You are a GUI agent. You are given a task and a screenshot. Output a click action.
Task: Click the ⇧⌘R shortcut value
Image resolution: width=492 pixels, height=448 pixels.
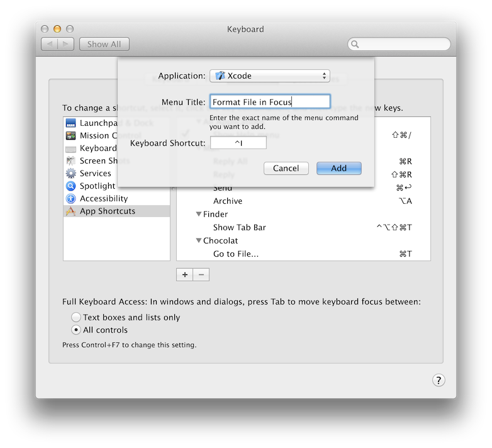[401, 174]
